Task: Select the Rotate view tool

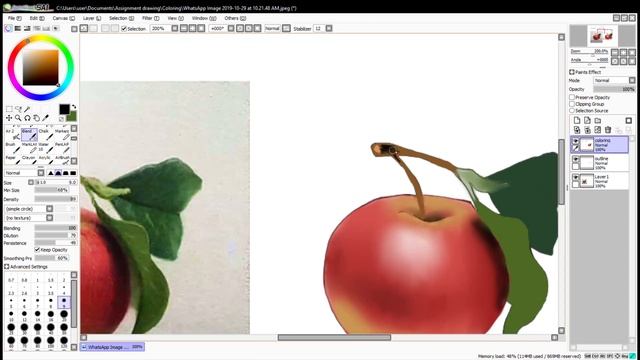Action: pyautogui.click(x=27, y=118)
